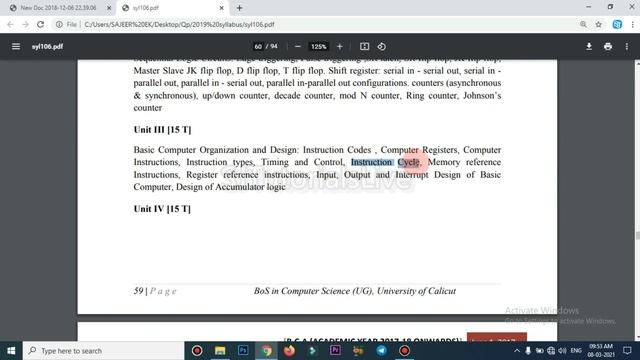Click the 59 | Page footer text
This screenshot has width=640, height=360.
pos(155,291)
